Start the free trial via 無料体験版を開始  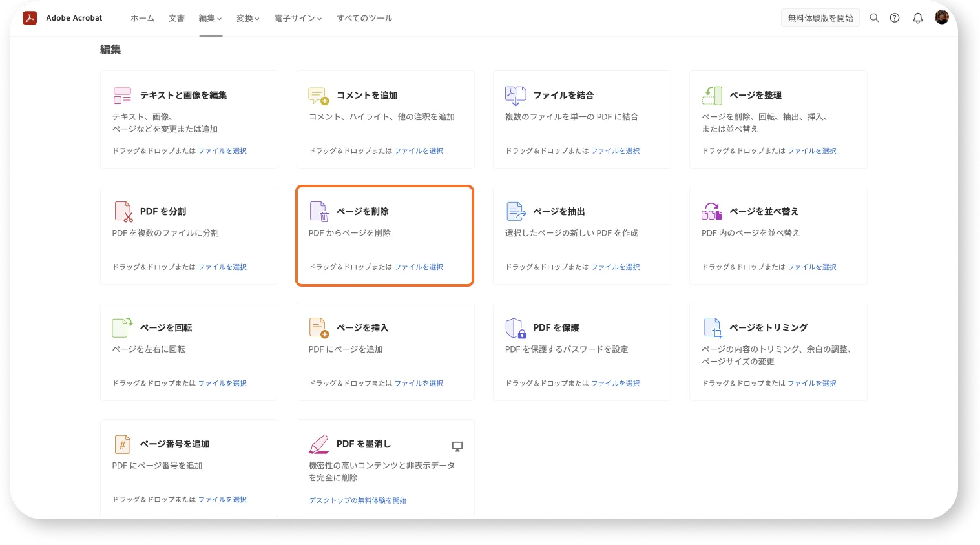(820, 18)
